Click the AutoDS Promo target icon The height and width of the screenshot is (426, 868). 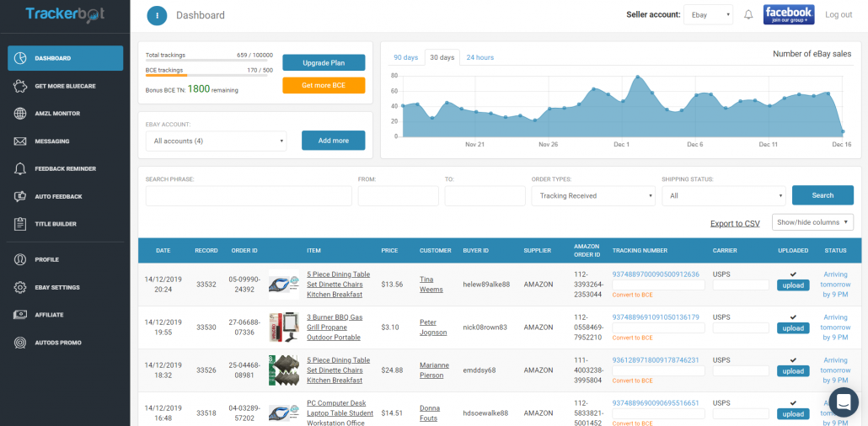tap(20, 343)
